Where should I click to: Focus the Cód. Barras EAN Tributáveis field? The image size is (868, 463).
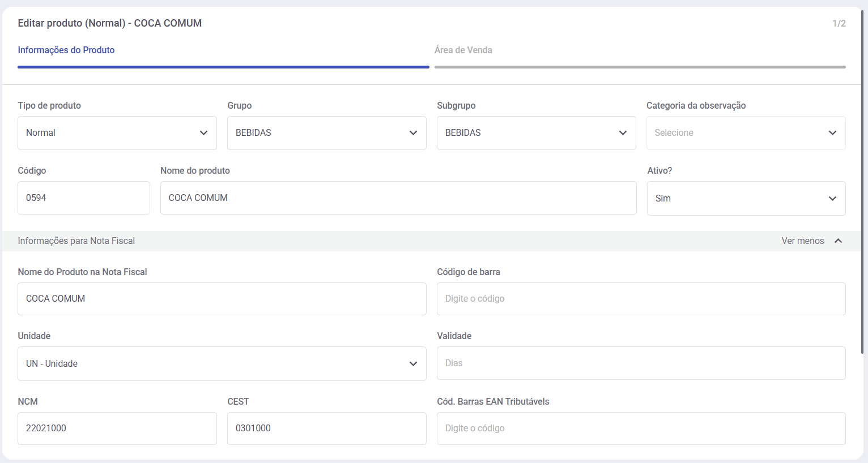pos(641,428)
